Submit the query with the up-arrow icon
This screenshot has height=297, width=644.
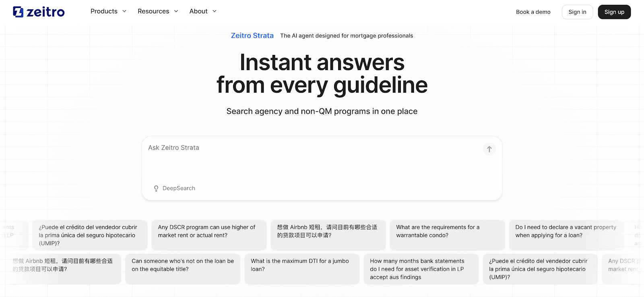(489, 149)
